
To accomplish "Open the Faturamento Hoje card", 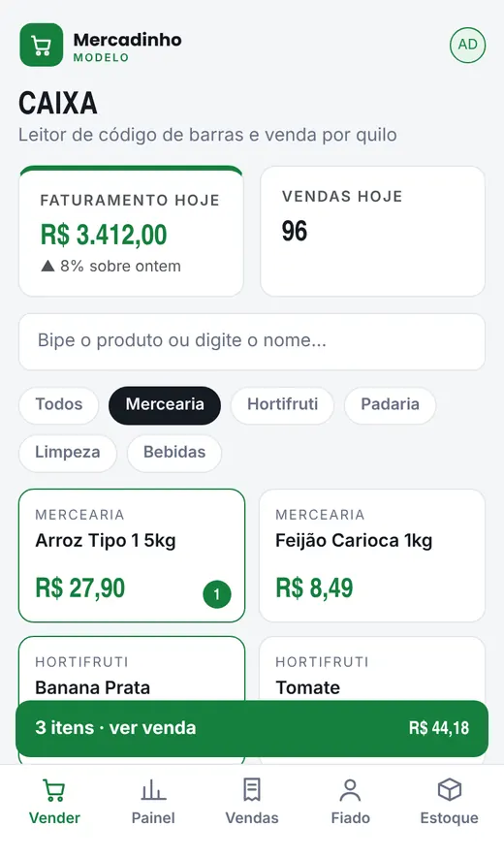I will [x=132, y=232].
